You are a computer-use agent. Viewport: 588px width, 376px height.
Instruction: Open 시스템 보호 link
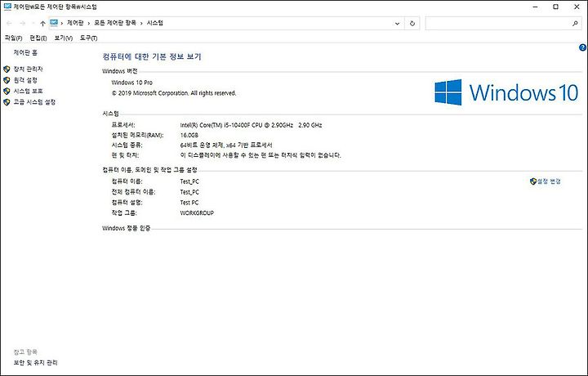click(x=28, y=91)
